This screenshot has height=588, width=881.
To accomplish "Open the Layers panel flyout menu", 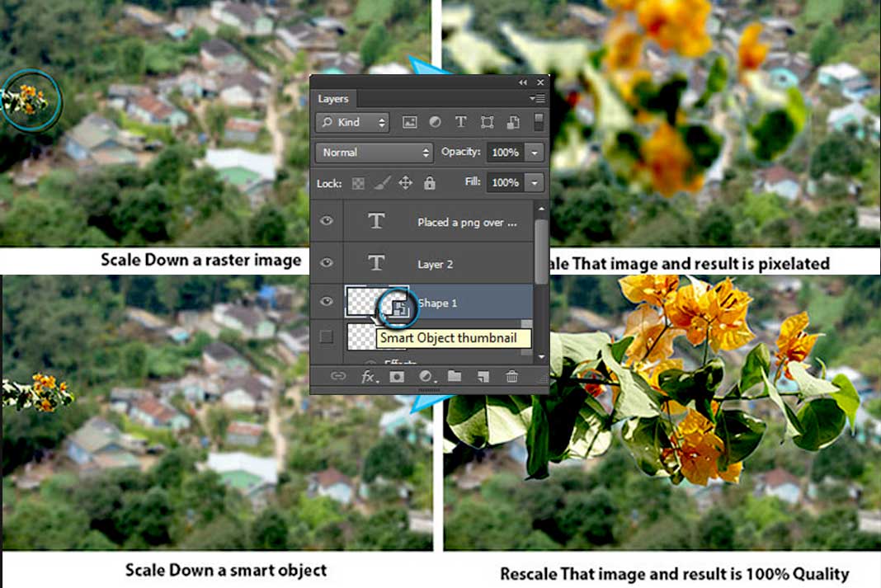I will pyautogui.click(x=536, y=98).
